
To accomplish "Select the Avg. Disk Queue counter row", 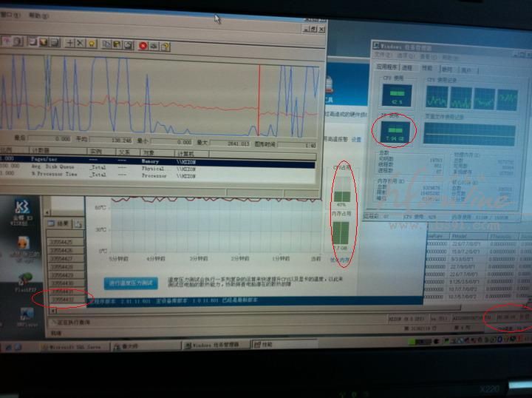I will pos(52,167).
